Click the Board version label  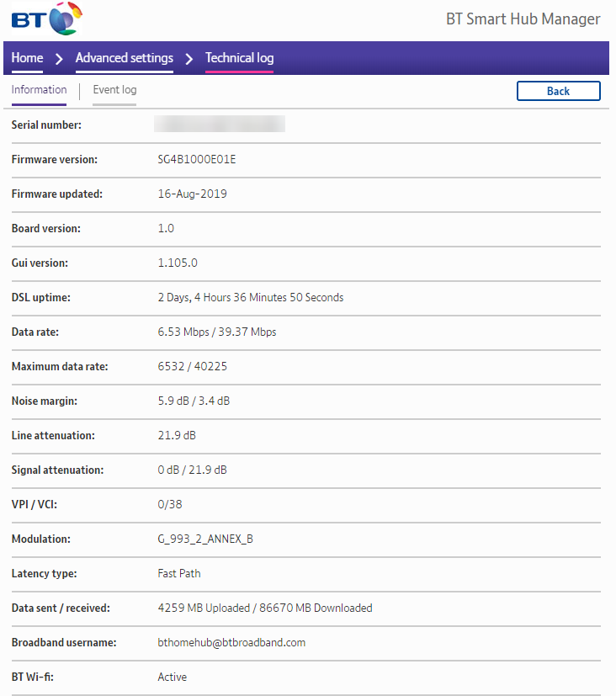pos(46,228)
